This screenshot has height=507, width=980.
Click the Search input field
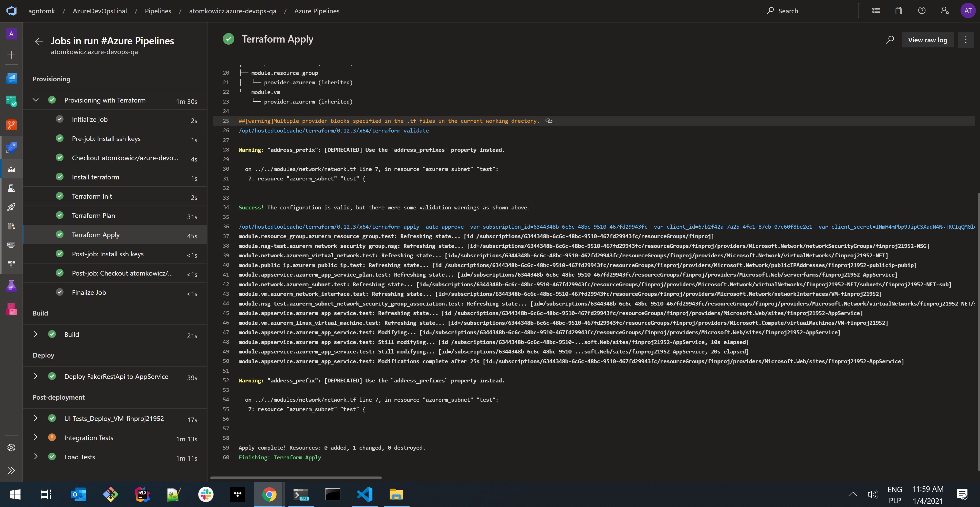click(x=814, y=11)
